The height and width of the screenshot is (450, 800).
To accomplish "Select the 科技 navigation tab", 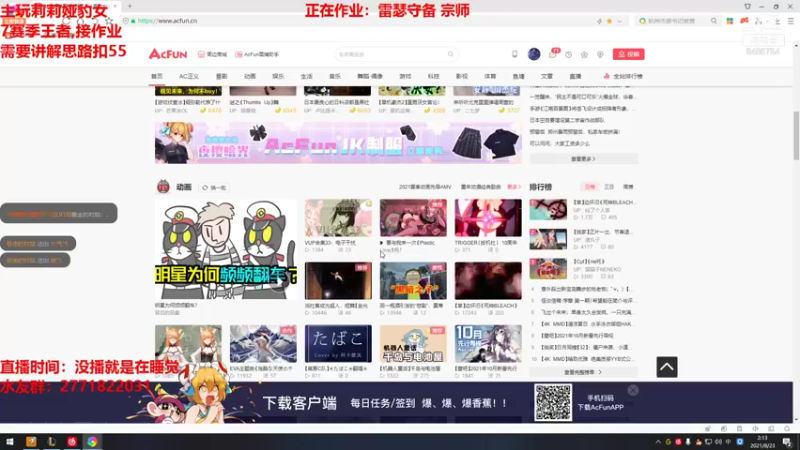I will [x=433, y=76].
